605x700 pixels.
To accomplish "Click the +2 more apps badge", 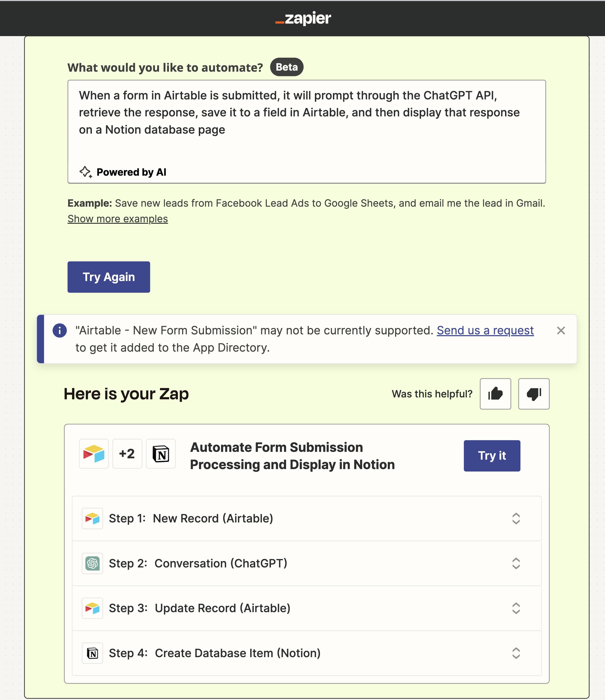I will click(127, 453).
